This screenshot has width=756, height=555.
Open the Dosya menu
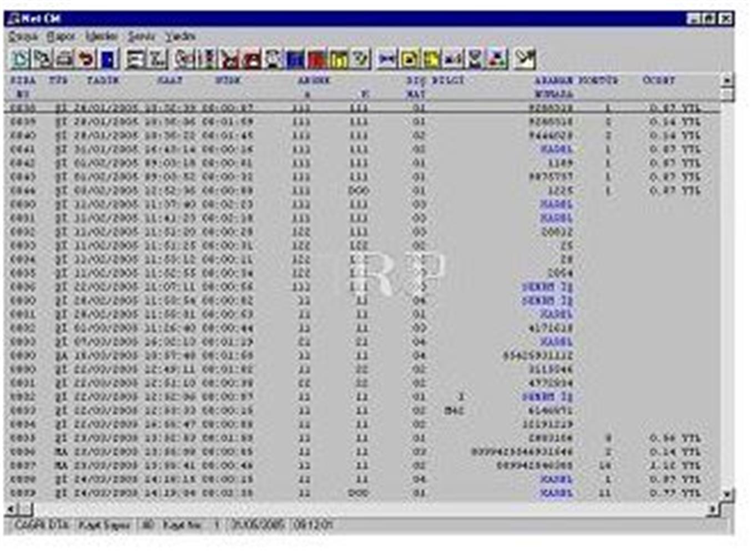point(23,37)
